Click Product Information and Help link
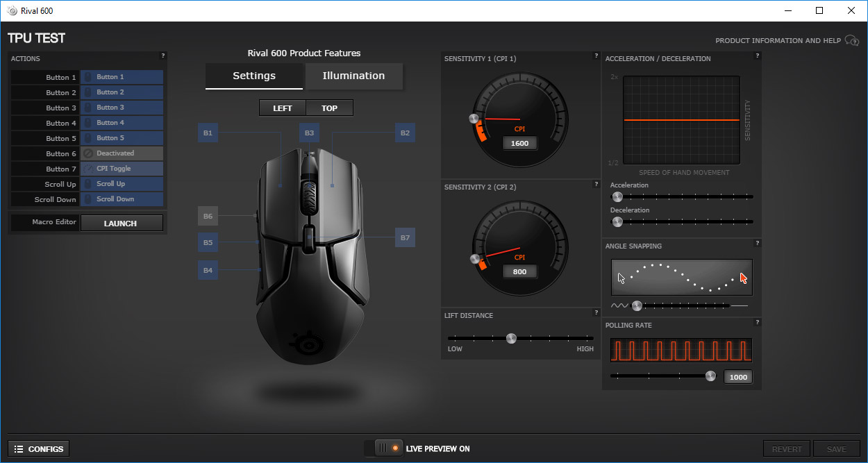Image resolution: width=868 pixels, height=463 pixels. click(778, 41)
